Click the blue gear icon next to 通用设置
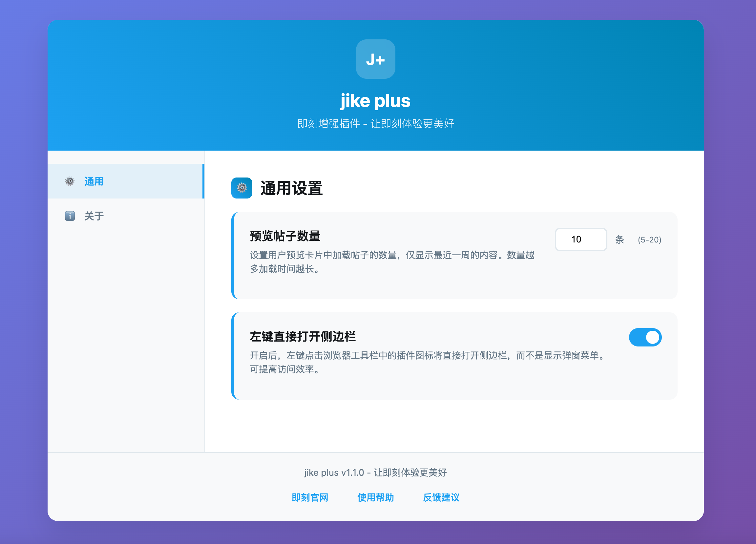Image resolution: width=756 pixels, height=544 pixels. (242, 188)
